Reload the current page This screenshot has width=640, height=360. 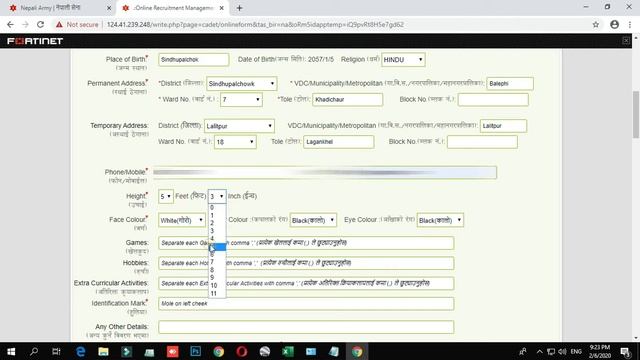point(40,24)
